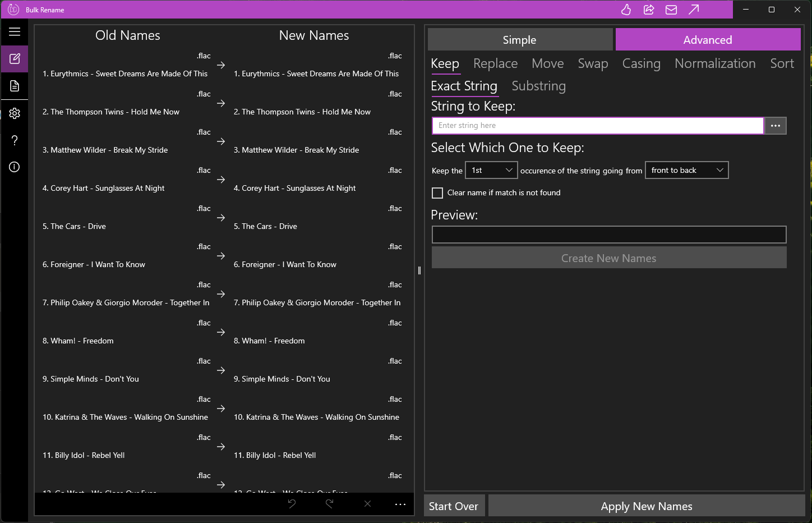This screenshot has width=812, height=523.
Task: Open the more options ellipsis below names list
Action: tap(400, 504)
